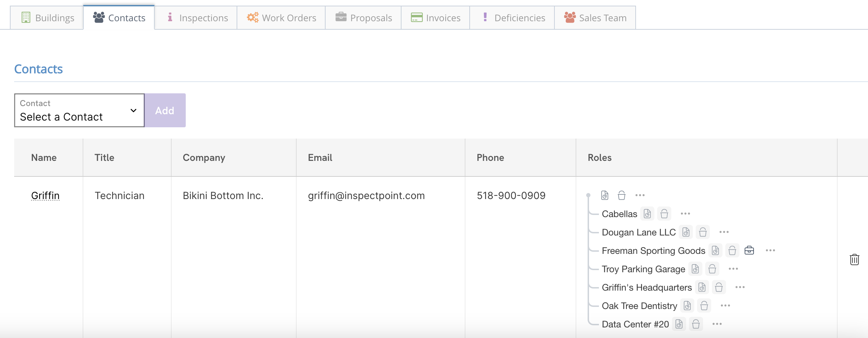Click the Data Center #20 building name
The height and width of the screenshot is (338, 868).
(x=635, y=324)
